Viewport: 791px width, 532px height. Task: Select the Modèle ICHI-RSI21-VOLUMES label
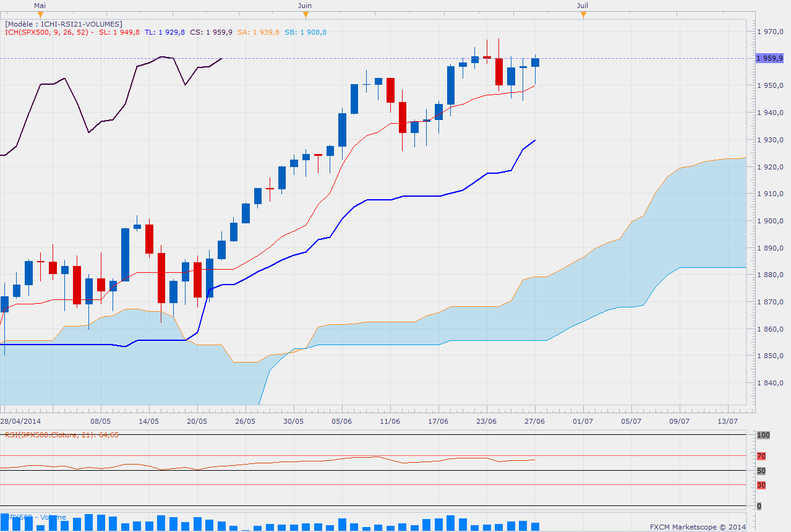coord(64,24)
